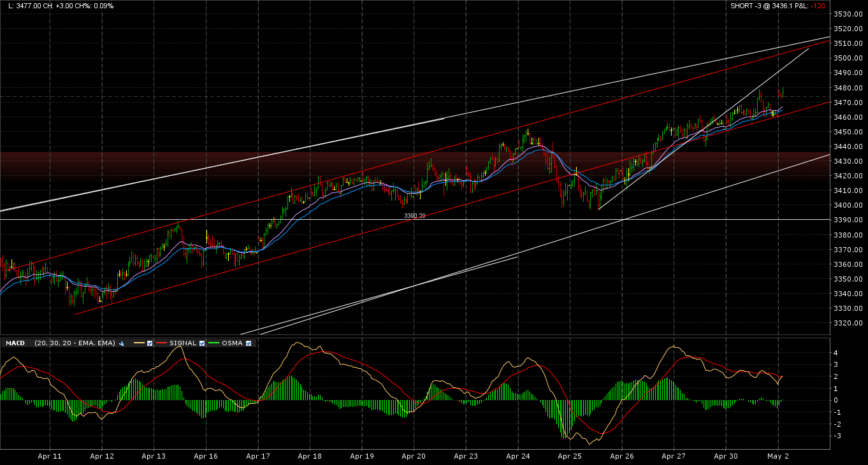
Task: Click the red SIGNAL line color sample
Action: click(x=163, y=343)
